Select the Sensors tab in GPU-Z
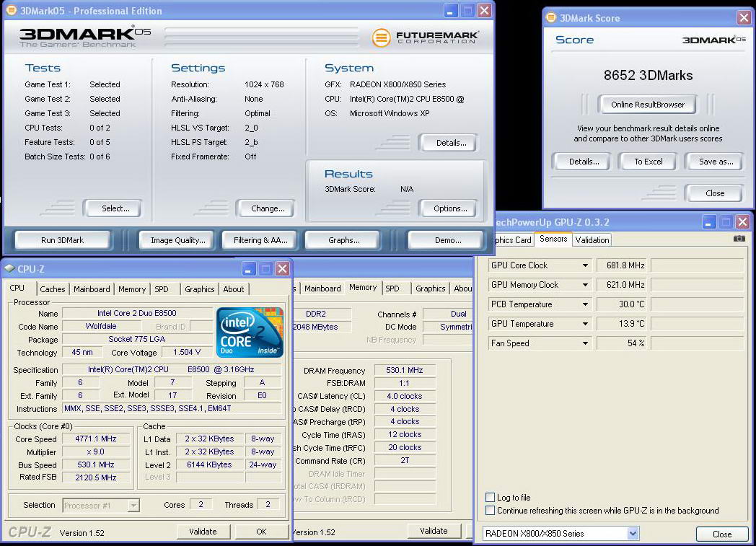756x546 pixels. (553, 239)
